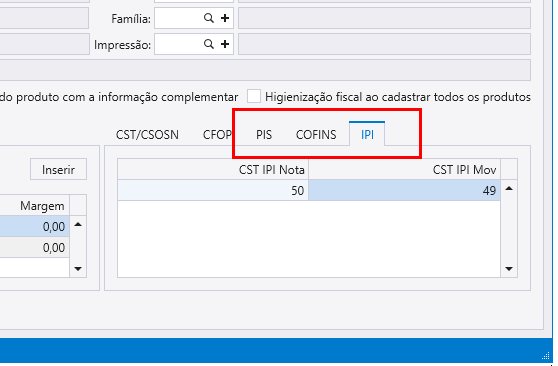
Task: Select second Margem value 0,00 gray row
Action: [x=35, y=247]
